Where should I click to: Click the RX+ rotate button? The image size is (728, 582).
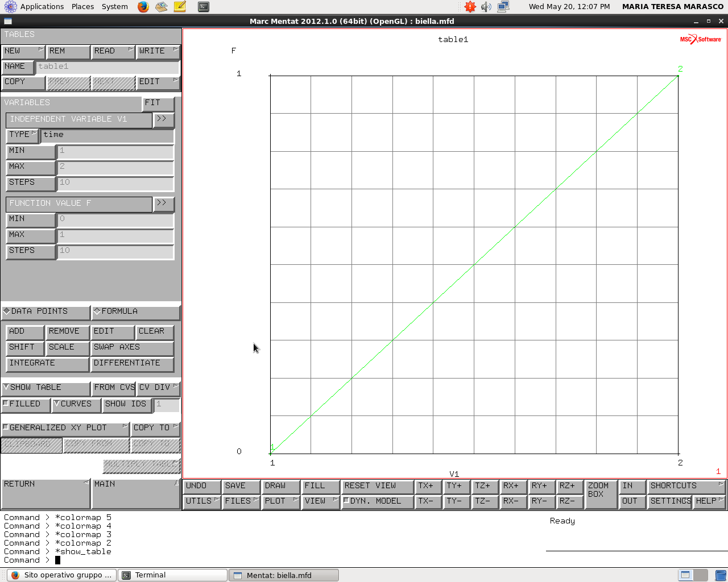(x=513, y=487)
